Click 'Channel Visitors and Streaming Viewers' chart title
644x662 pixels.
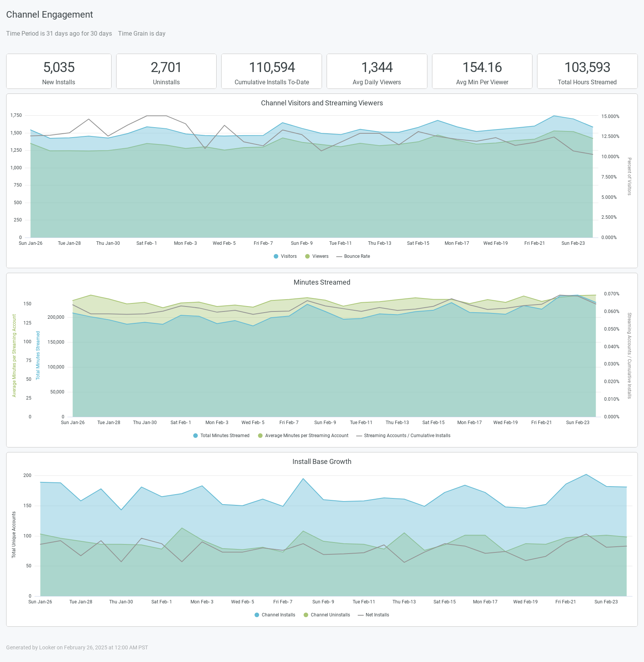coord(322,103)
